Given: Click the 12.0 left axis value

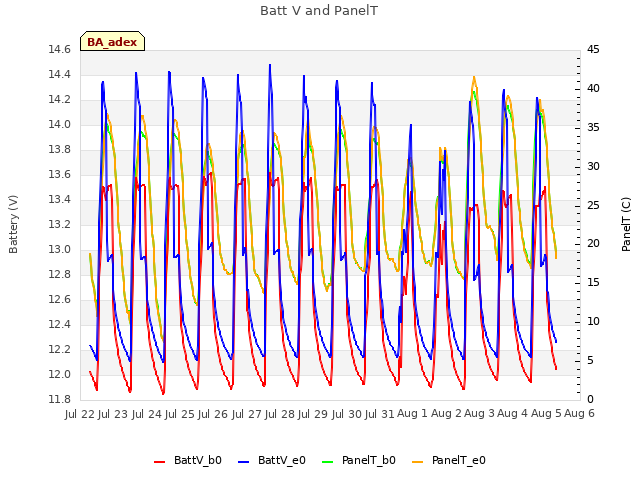Looking at the screenshot, I should pyautogui.click(x=60, y=375).
